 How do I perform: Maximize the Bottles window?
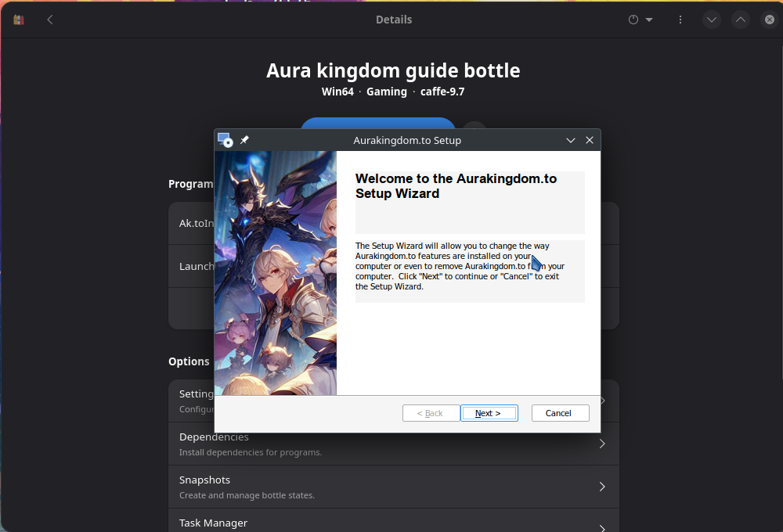click(741, 20)
